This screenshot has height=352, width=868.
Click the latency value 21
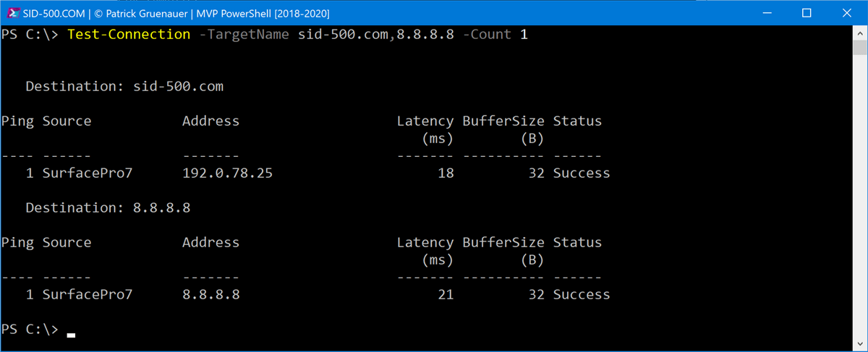pos(445,295)
